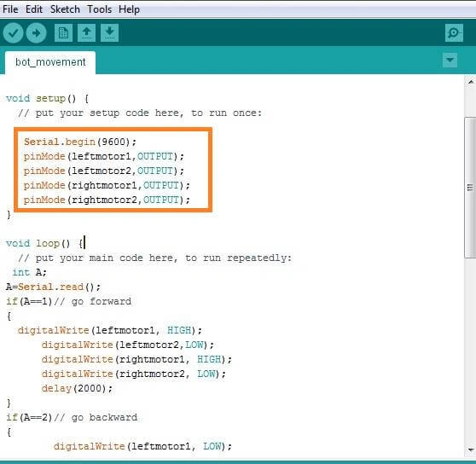Open the Help menu
This screenshot has width=476, height=464.
click(130, 9)
